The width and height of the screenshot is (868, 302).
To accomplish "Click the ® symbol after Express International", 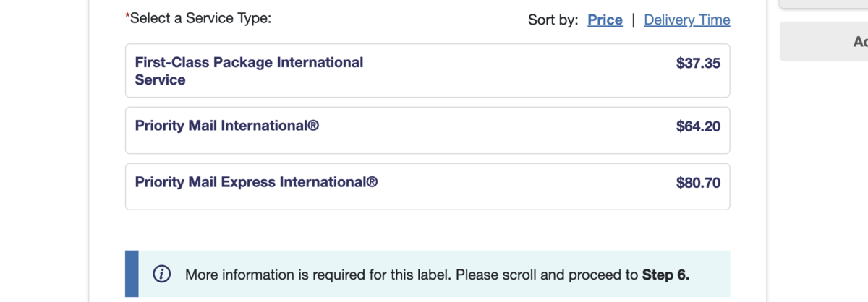I will tap(373, 183).
